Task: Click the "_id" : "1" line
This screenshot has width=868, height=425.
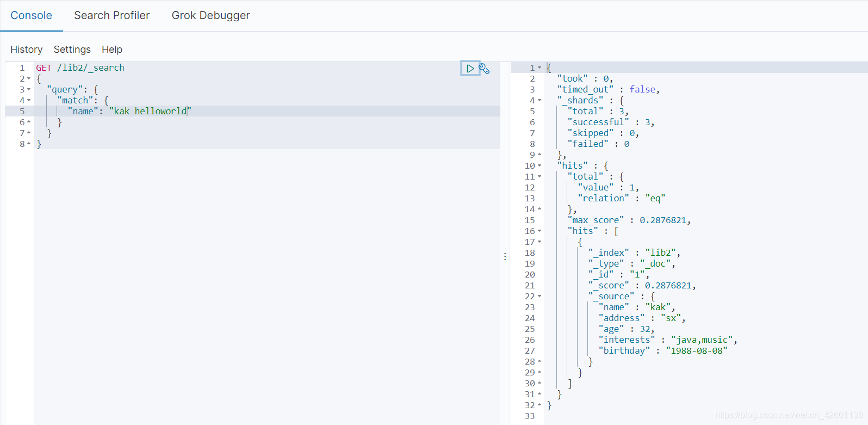Action: click(x=619, y=275)
